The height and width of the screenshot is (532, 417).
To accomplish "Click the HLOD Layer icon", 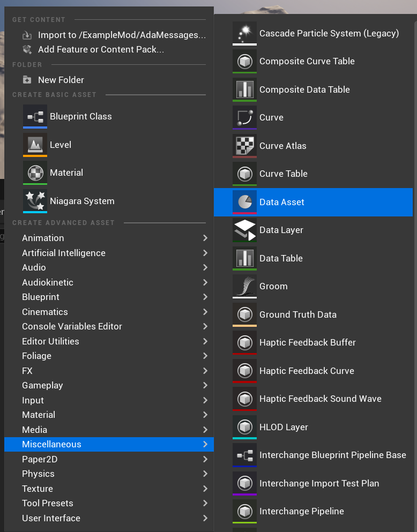I will coord(244,427).
